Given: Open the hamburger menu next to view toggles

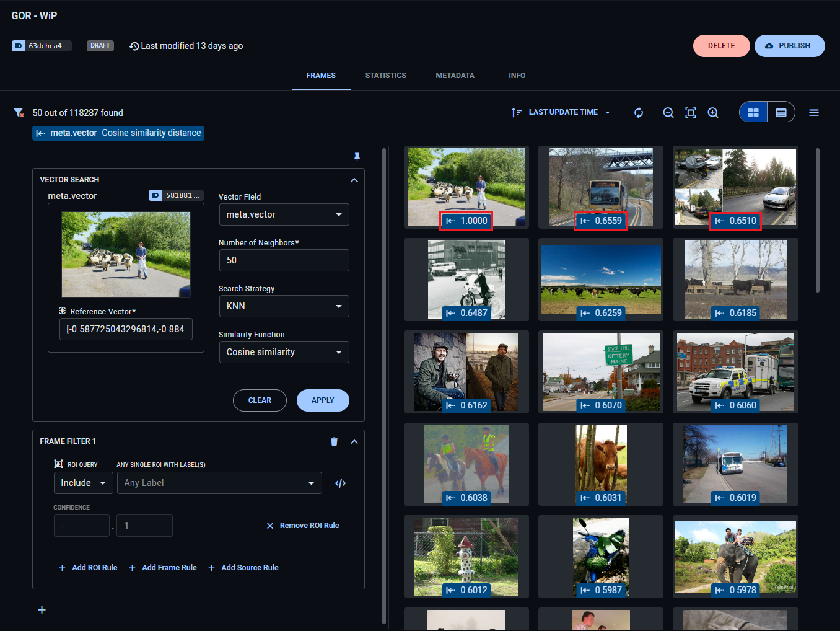Looking at the screenshot, I should [x=813, y=112].
